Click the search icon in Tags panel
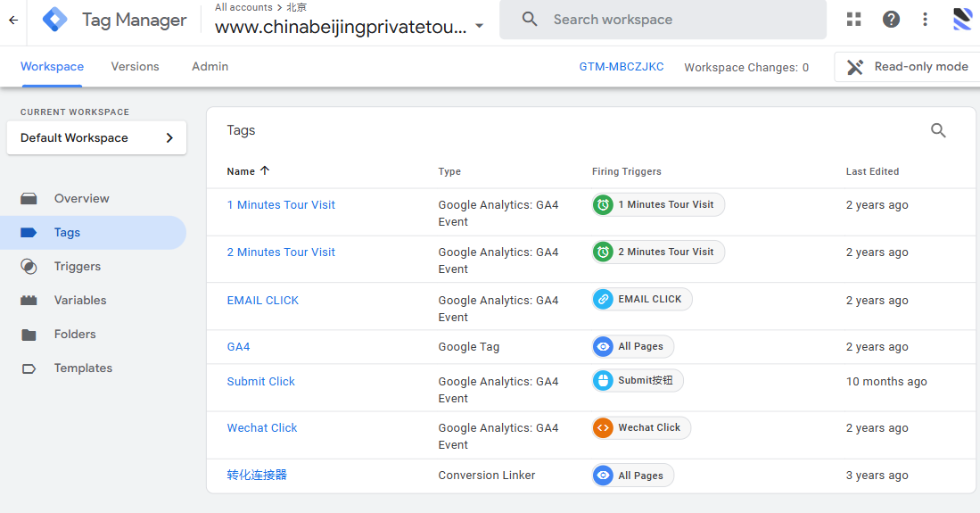 (x=938, y=131)
